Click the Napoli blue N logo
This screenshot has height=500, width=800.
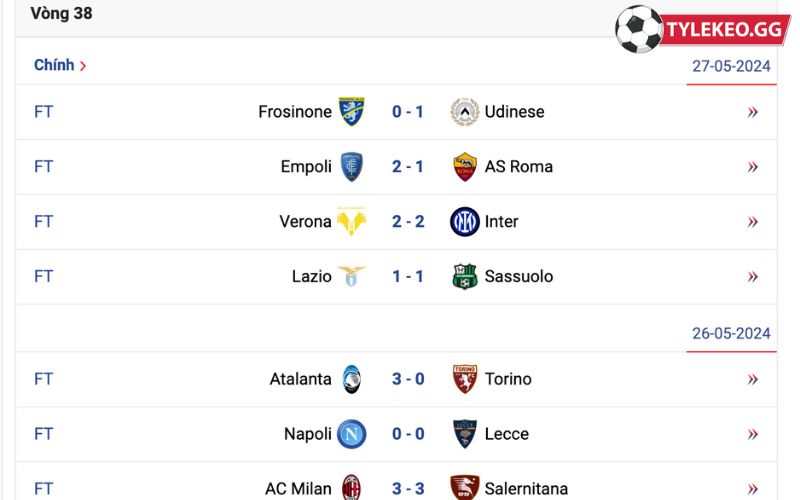[352, 434]
